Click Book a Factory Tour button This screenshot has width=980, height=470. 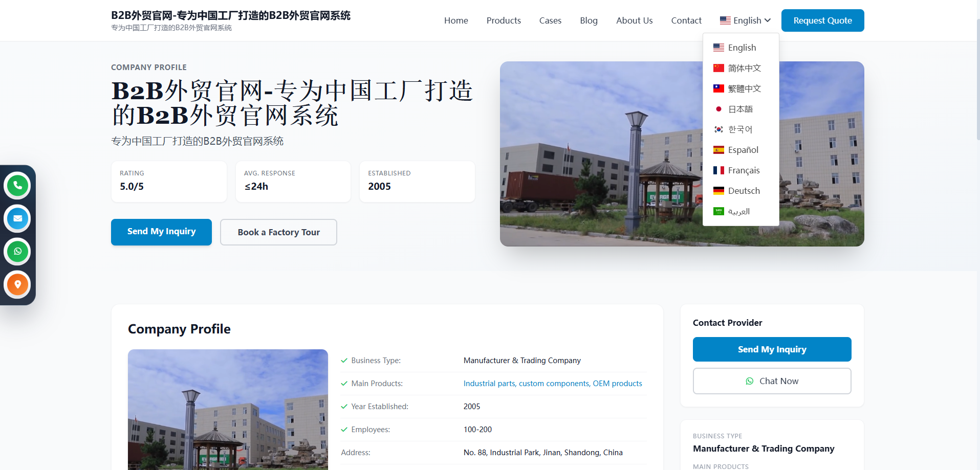(x=278, y=232)
